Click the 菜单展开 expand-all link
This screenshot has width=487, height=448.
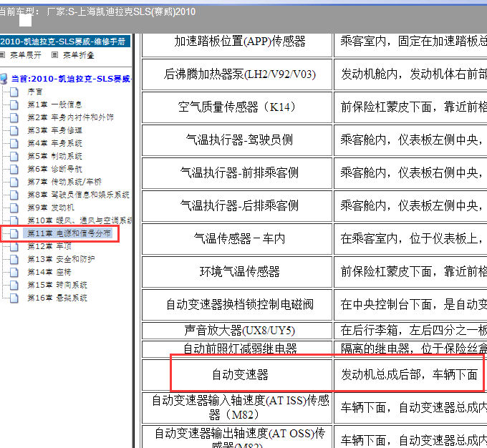point(26,55)
